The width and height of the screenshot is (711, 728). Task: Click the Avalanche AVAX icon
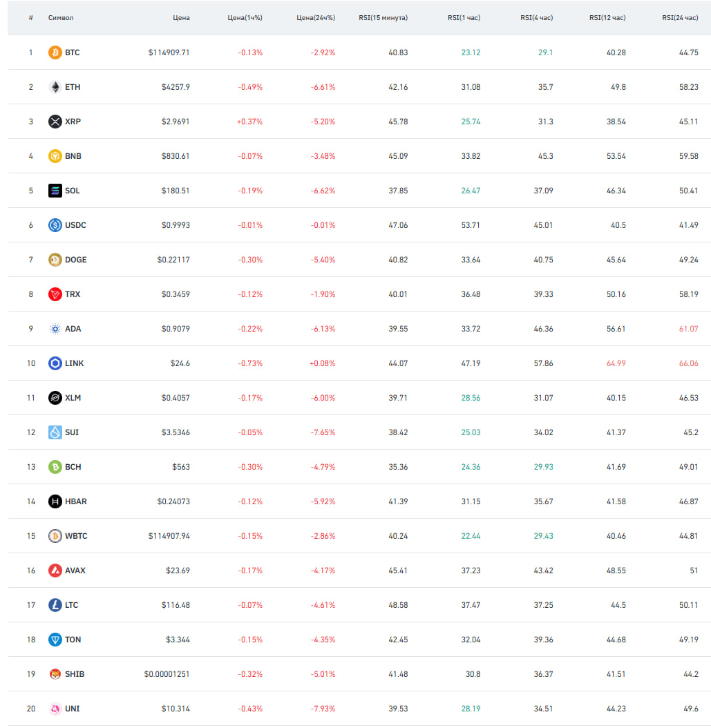pos(55,570)
